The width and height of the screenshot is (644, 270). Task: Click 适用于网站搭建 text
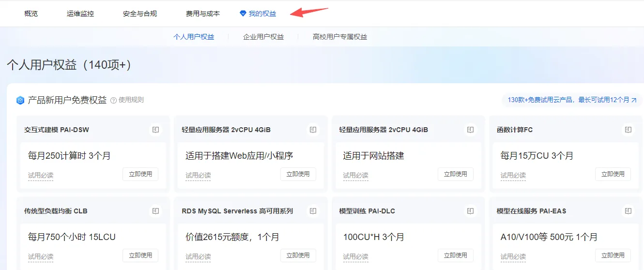(x=374, y=156)
